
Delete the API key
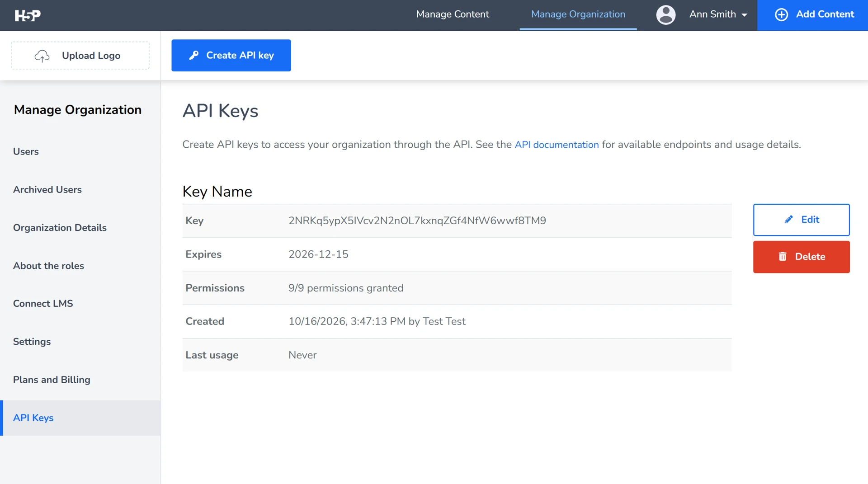(x=801, y=257)
